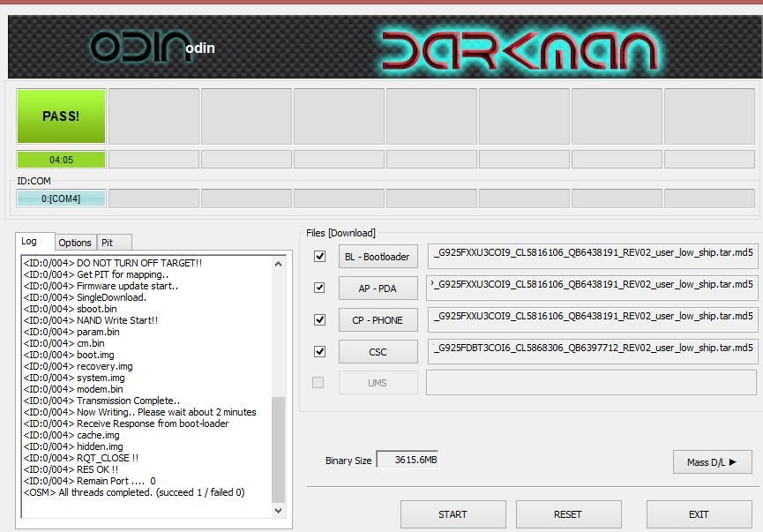The height and width of the screenshot is (532, 763).
Task: Click the 'ID:COM' label
Action: tap(34, 181)
